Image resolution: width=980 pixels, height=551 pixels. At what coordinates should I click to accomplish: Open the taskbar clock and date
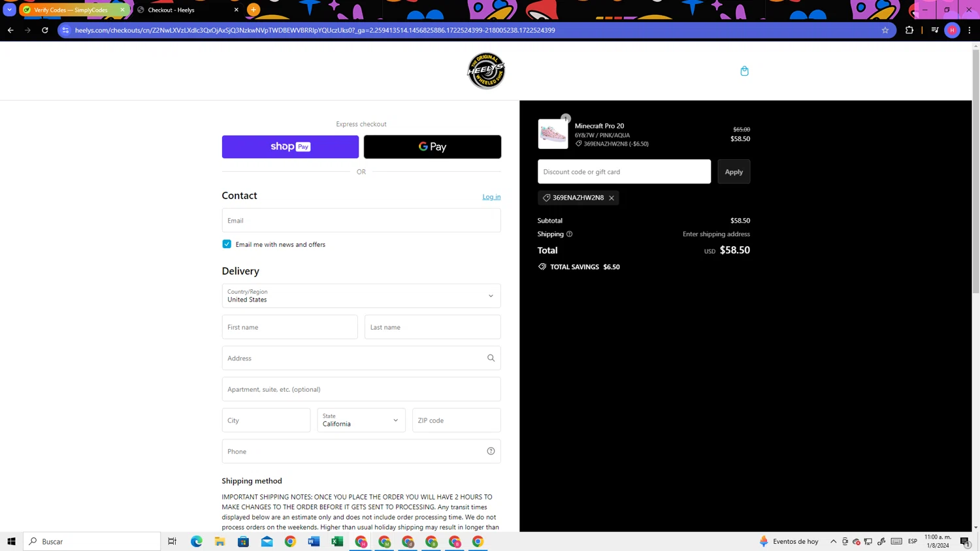pos(938,541)
